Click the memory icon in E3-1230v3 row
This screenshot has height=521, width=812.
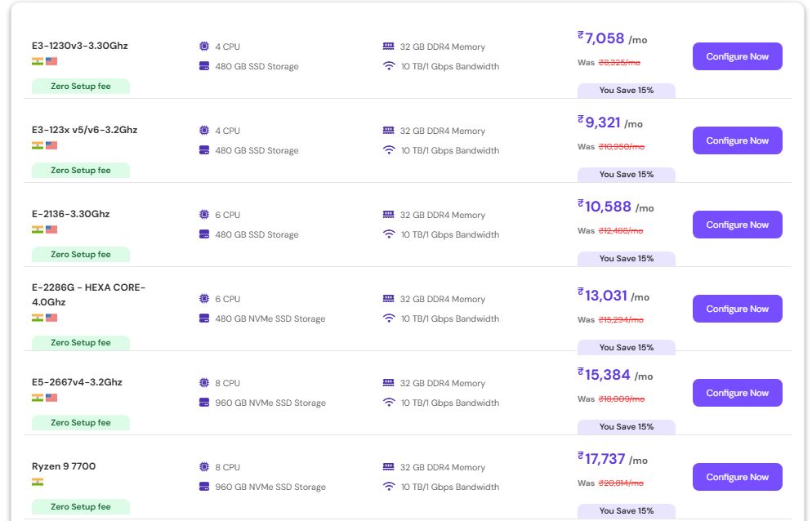(388, 47)
